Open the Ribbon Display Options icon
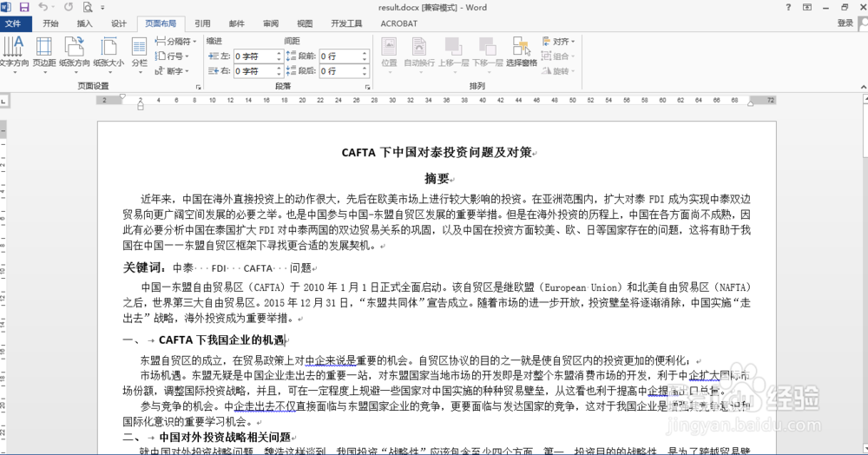 807,7
